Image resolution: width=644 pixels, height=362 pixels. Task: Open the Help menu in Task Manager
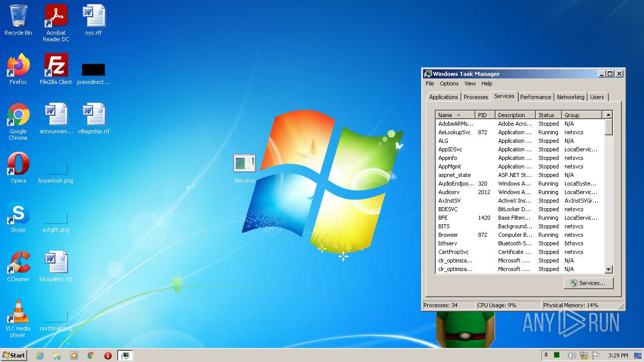tap(487, 83)
